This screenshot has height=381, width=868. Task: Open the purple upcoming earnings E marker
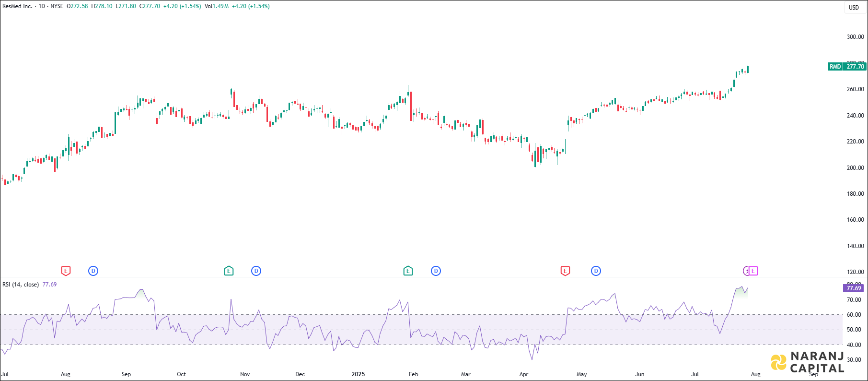click(753, 271)
